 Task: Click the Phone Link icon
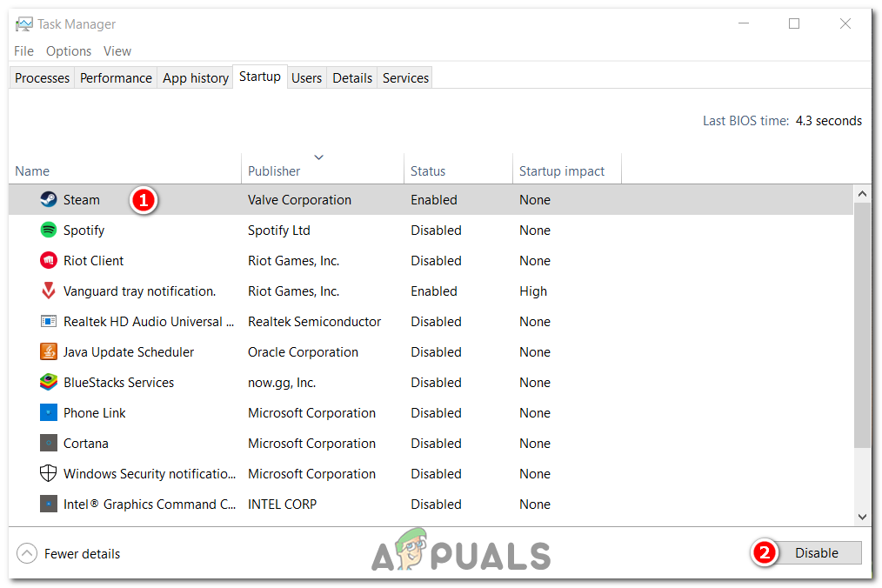click(x=49, y=412)
